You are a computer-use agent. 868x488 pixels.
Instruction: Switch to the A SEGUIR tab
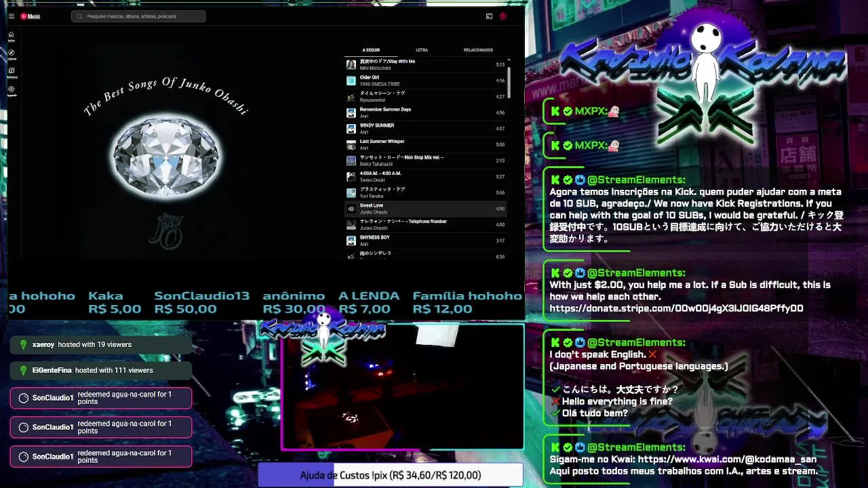[371, 50]
